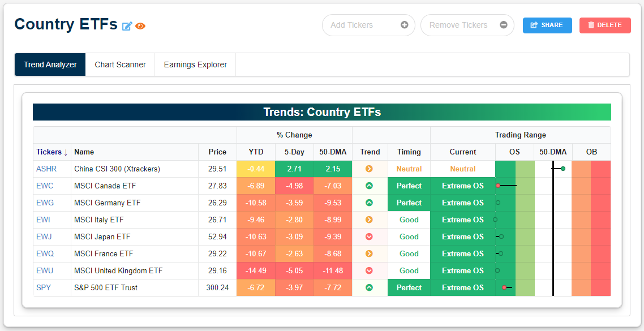Image resolution: width=644 pixels, height=331 pixels.
Task: Click the Neutral timing cell for ASHR
Action: [x=409, y=169]
